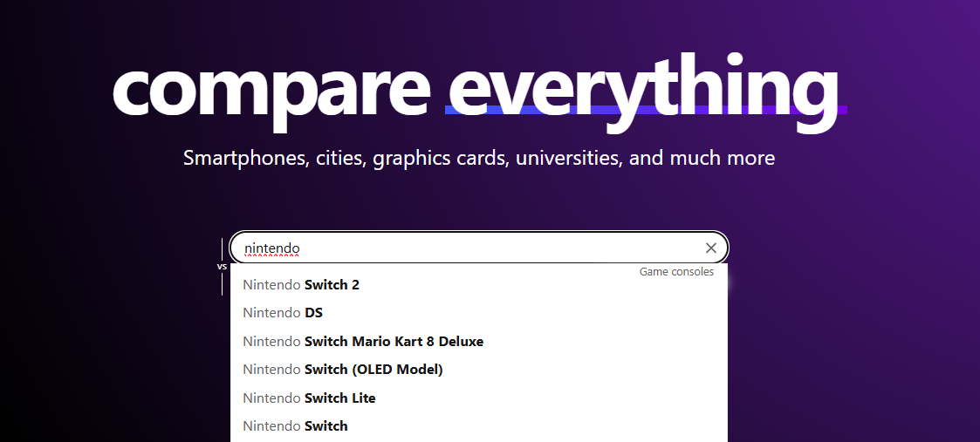
Task: Click the Game consoles category label
Action: 676,272
